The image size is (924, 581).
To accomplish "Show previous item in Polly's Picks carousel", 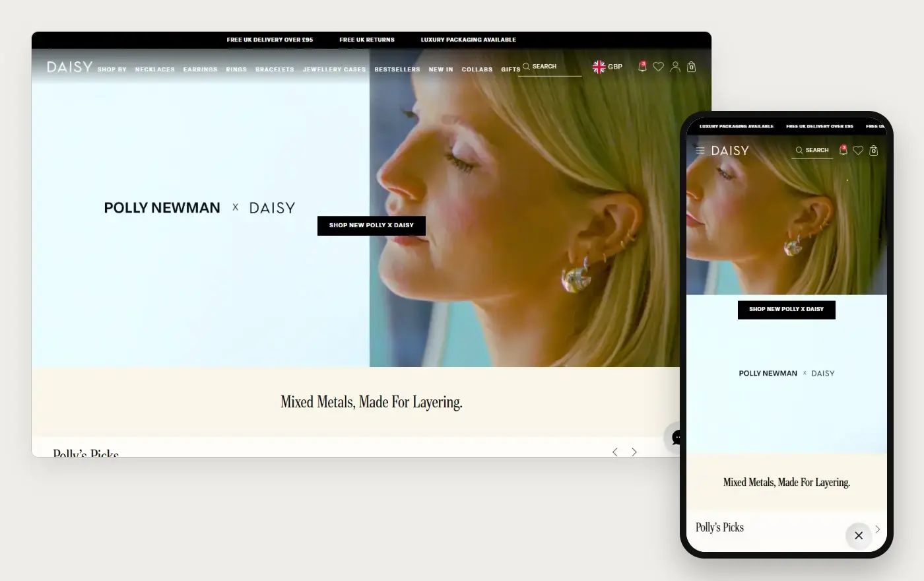I will (x=615, y=452).
